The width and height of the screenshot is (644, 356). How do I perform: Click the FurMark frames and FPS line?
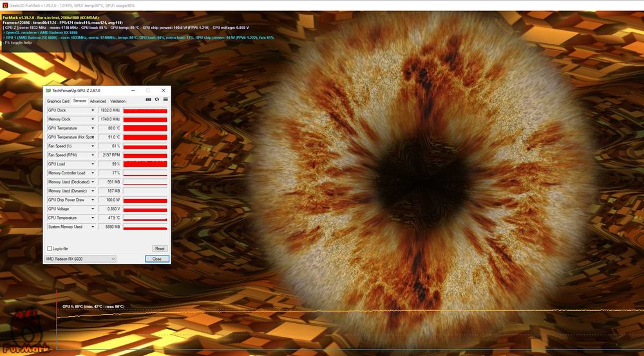click(x=62, y=23)
